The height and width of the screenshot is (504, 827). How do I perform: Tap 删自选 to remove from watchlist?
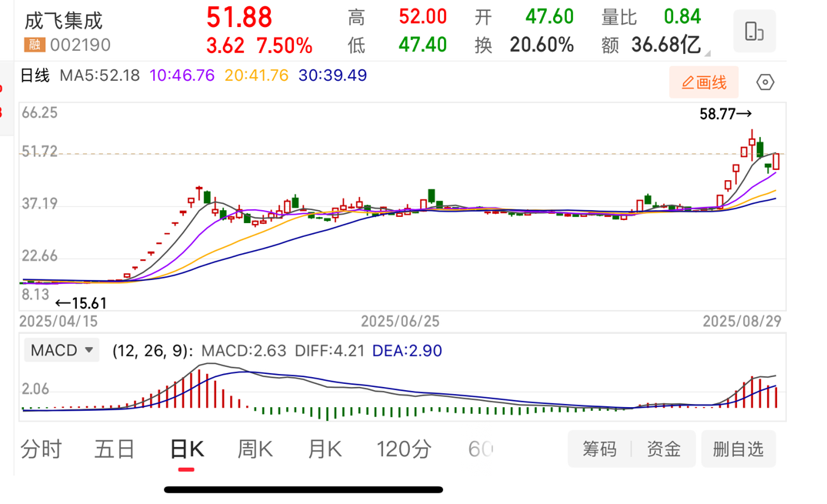coord(739,449)
